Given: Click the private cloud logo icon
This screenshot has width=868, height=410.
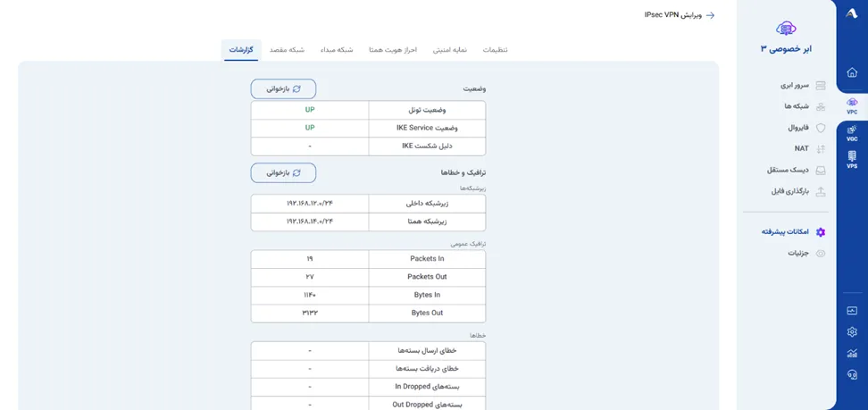Looking at the screenshot, I should tap(786, 29).
